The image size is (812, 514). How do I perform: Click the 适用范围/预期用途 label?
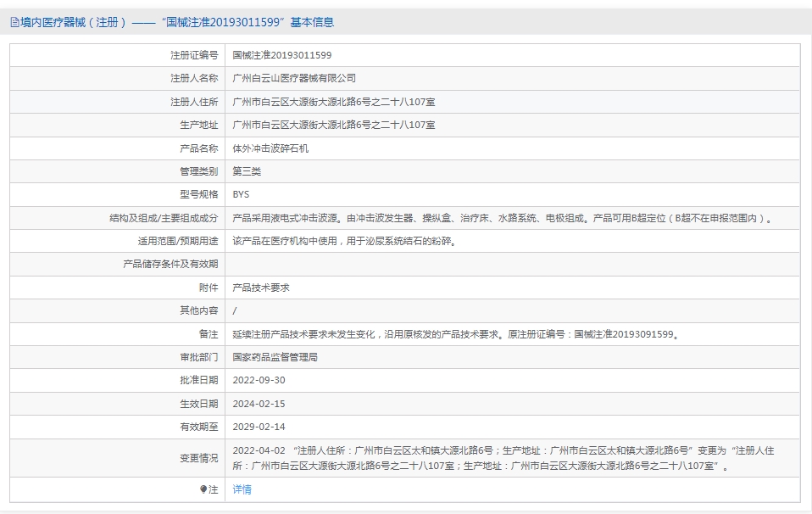coord(178,241)
